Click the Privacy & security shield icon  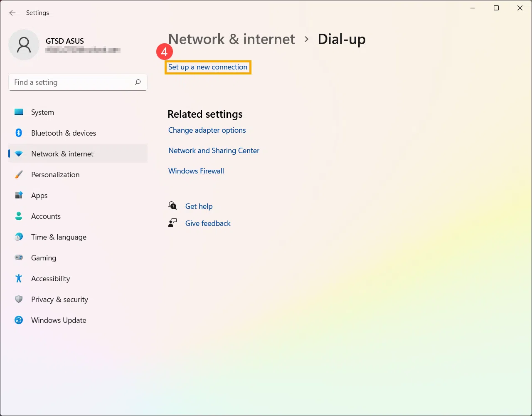click(x=19, y=300)
